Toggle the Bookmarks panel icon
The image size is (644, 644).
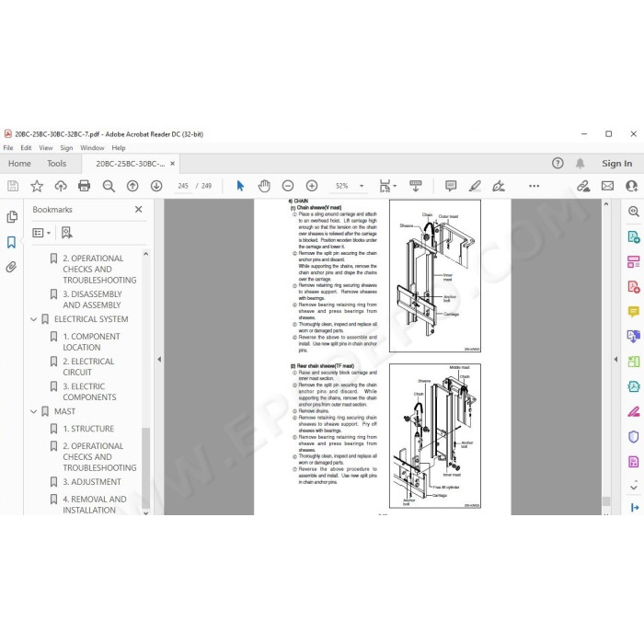click(x=11, y=242)
